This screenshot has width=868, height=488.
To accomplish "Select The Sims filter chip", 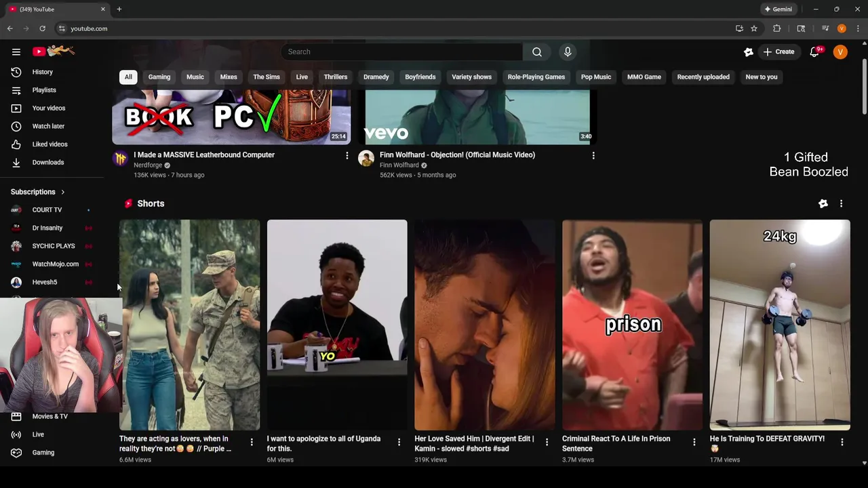I will (x=267, y=77).
